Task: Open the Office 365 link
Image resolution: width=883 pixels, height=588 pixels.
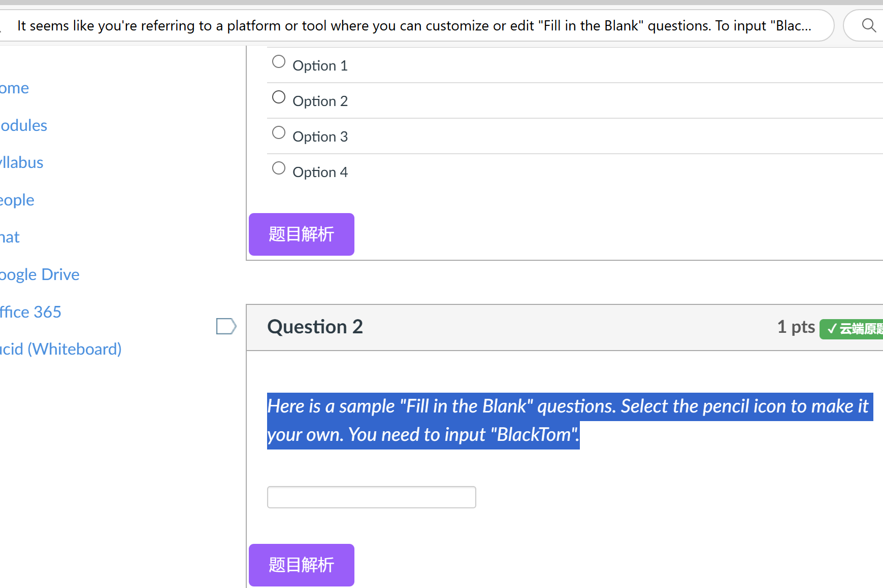Action: click(30, 312)
